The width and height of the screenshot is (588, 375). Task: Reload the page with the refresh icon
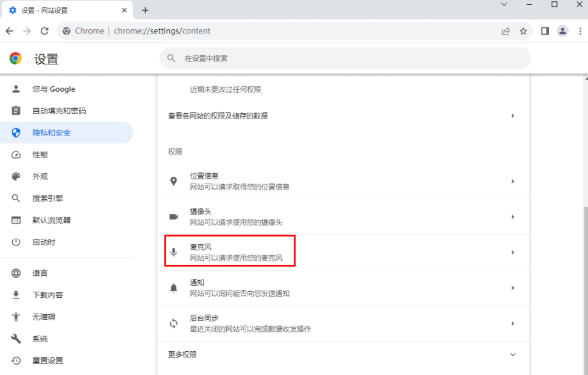44,31
